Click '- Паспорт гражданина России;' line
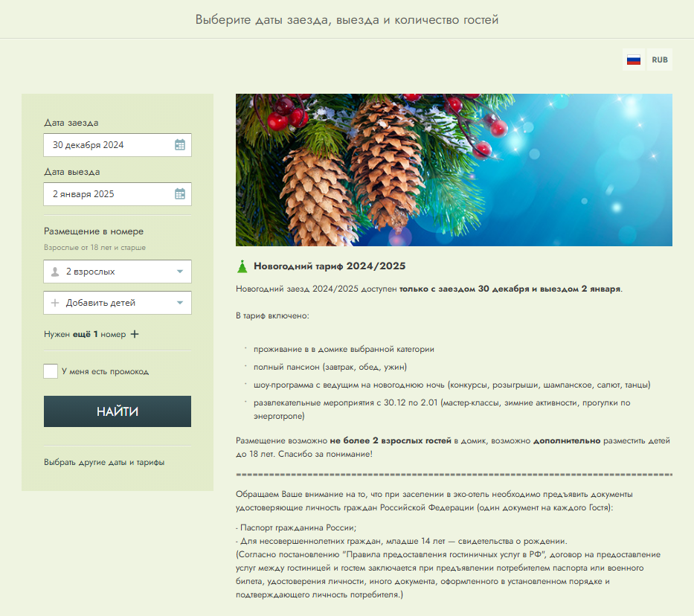The image size is (694, 616). pyautogui.click(x=296, y=527)
